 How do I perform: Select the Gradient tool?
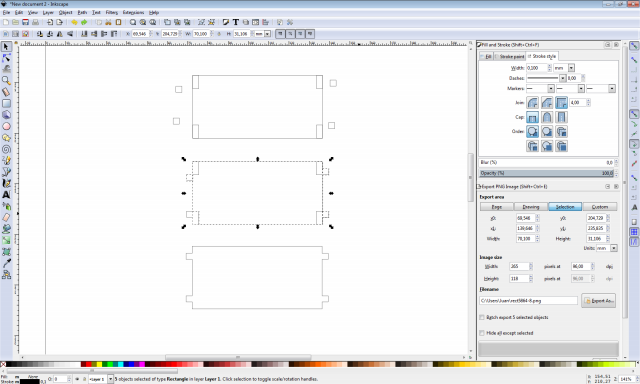(x=6, y=240)
